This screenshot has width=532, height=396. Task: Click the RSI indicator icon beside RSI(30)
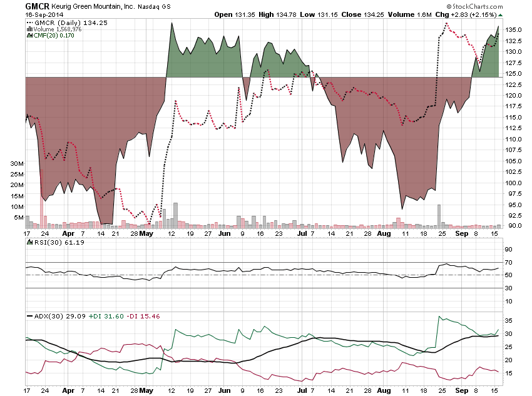[30, 242]
